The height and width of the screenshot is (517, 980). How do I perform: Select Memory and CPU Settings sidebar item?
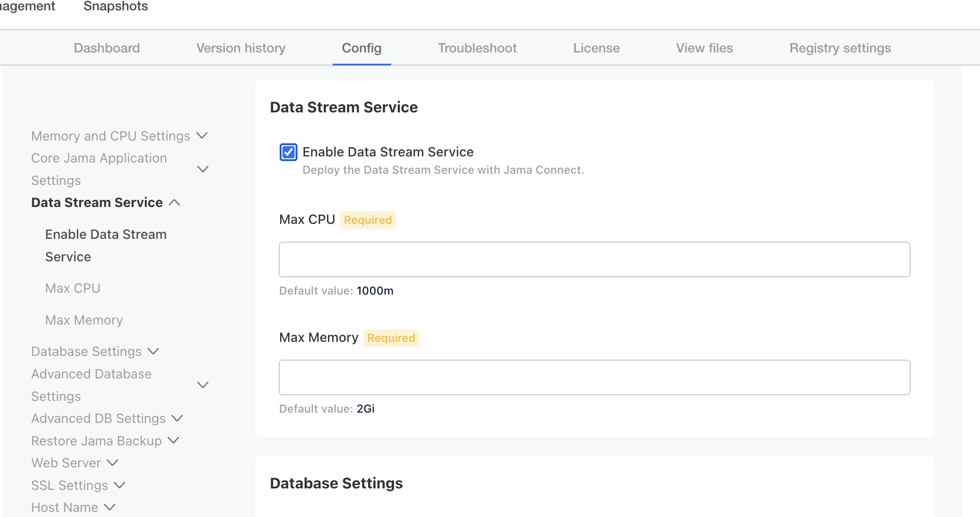pos(111,136)
